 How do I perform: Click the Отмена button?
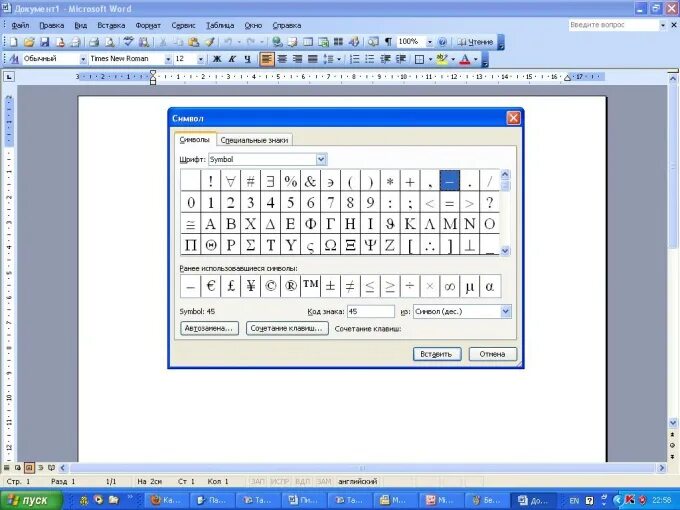coord(493,354)
